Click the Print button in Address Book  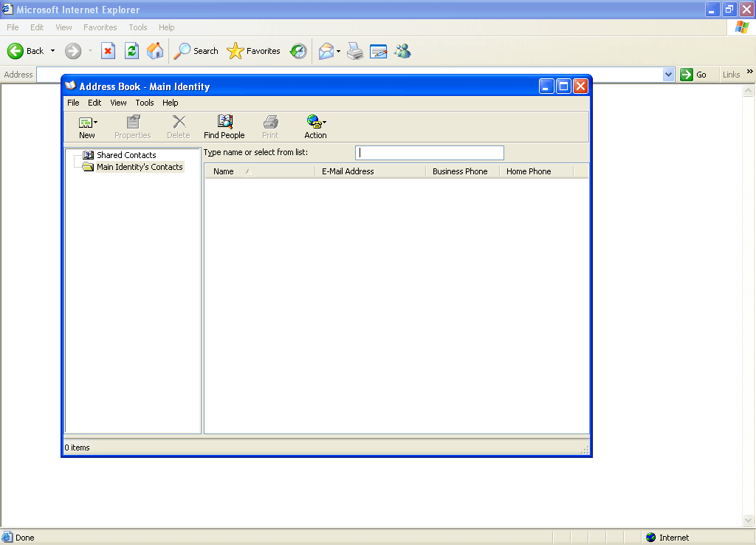tap(270, 127)
